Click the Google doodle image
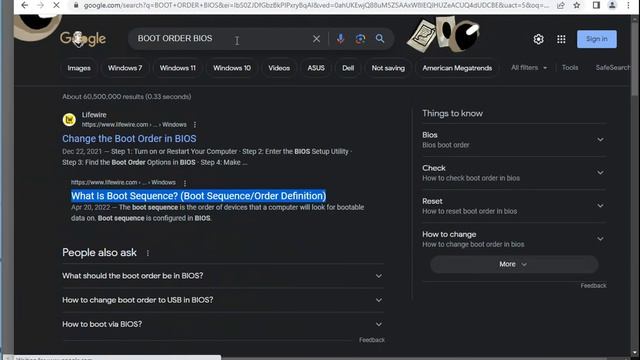Image resolution: width=640 pixels, height=360 pixels. (x=444, y=34)
